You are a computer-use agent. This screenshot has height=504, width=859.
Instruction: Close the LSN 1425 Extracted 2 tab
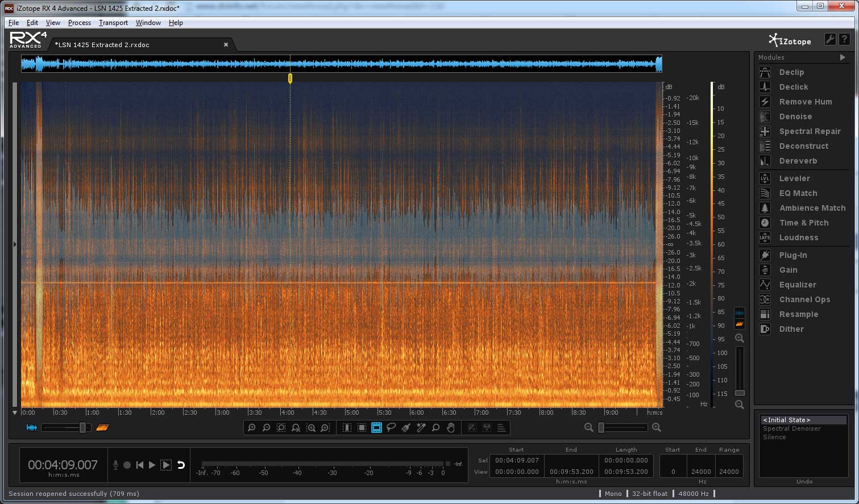[x=226, y=44]
